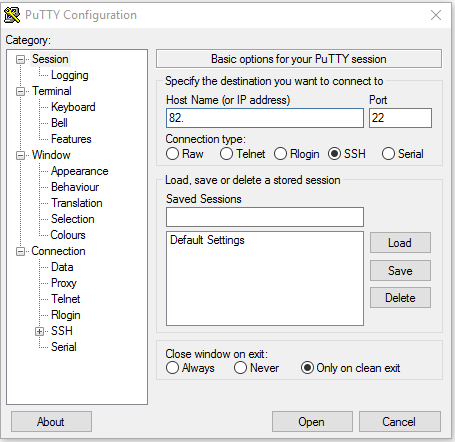Select Logging under Session
Viewport: 455px width, 442px height.
tap(70, 75)
